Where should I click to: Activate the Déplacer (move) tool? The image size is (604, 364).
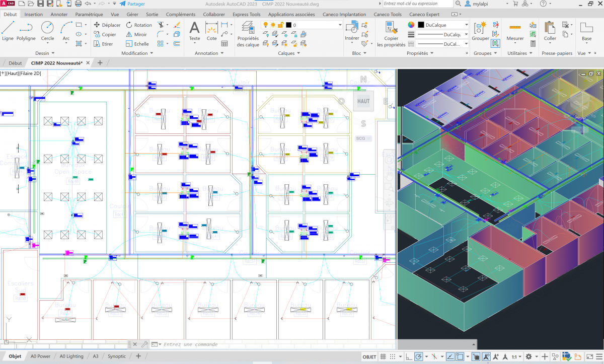point(107,24)
